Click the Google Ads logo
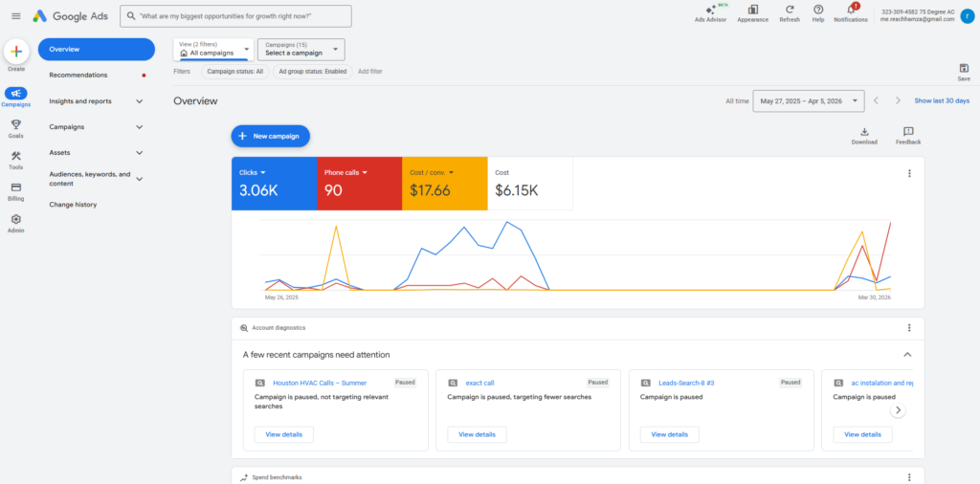This screenshot has height=484, width=980. pyautogui.click(x=71, y=16)
